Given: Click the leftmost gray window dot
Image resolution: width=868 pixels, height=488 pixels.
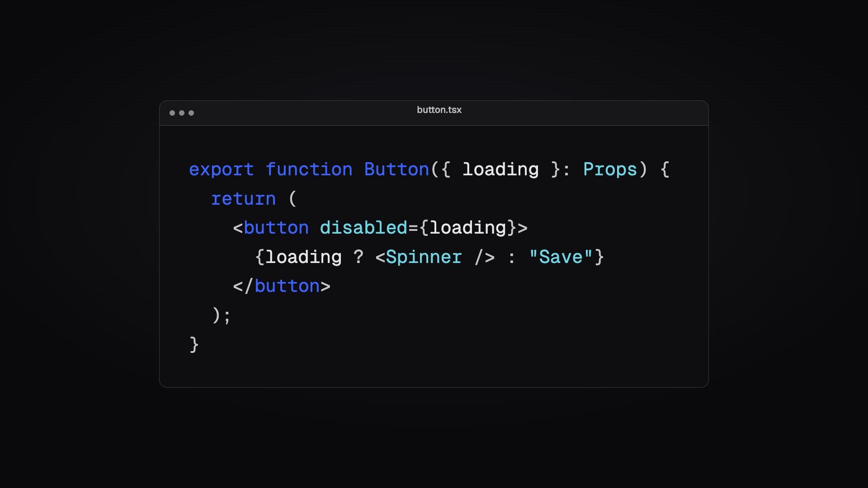Looking at the screenshot, I should click(x=172, y=113).
